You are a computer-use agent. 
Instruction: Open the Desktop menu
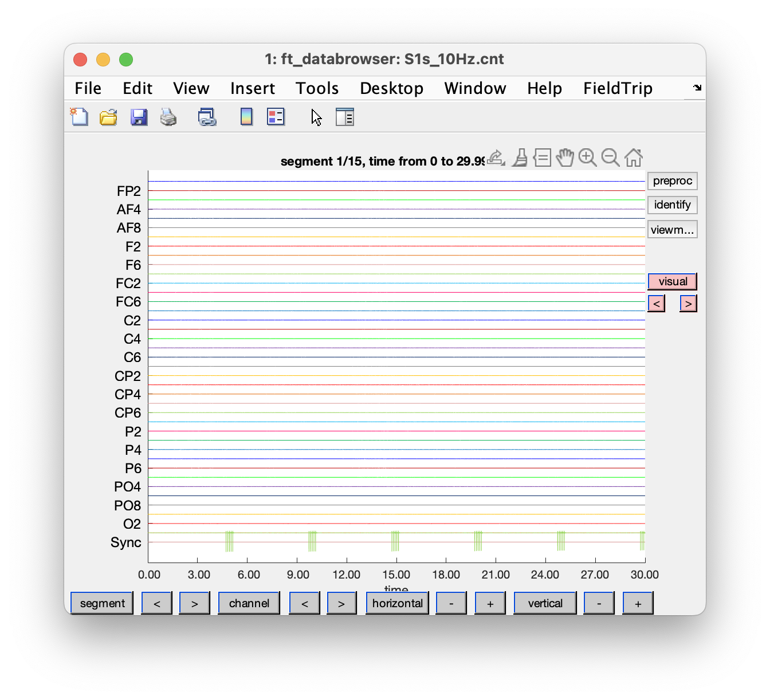tap(391, 88)
